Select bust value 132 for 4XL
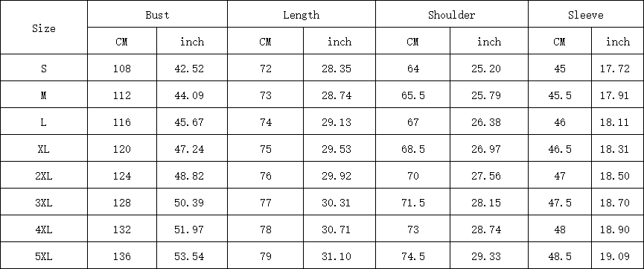The image size is (644, 269). 122,230
